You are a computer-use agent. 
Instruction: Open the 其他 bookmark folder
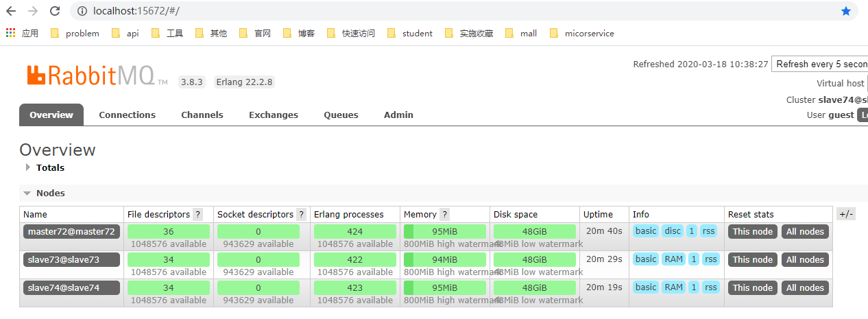[x=210, y=33]
